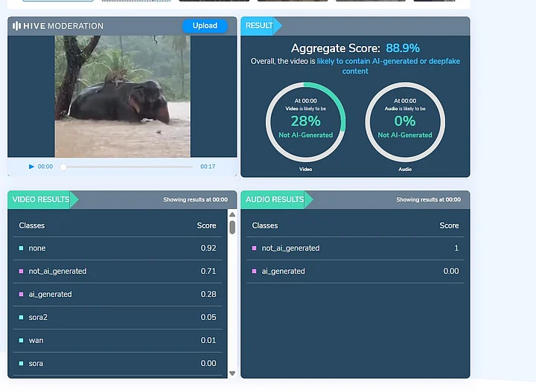Click the Upload button
Screen dimensions: 536x392
tap(205, 25)
